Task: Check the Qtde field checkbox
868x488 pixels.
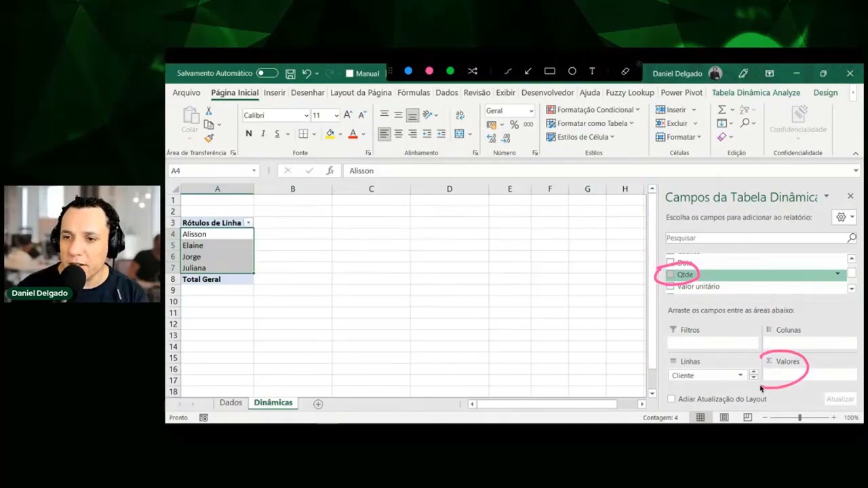Action: pos(671,274)
